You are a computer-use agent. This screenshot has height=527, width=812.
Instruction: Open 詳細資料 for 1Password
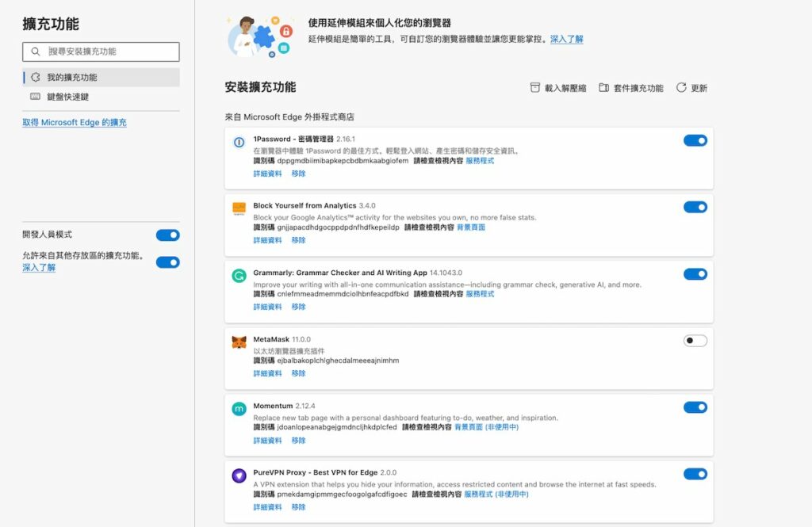point(268,174)
